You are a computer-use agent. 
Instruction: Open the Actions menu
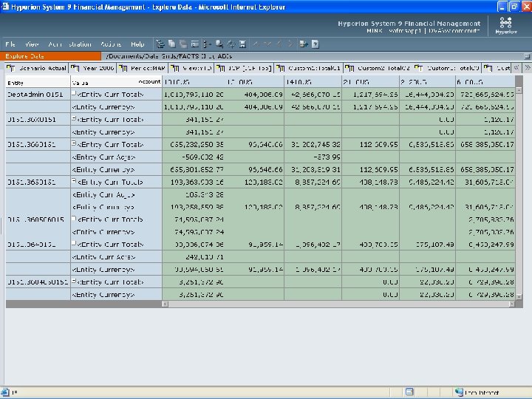coord(111,44)
